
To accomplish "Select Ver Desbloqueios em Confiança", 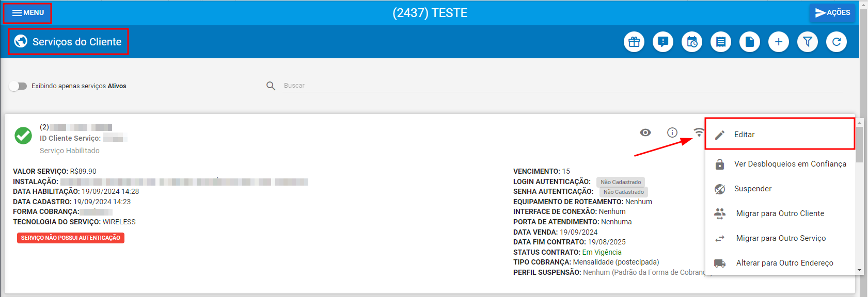I will point(780,164).
